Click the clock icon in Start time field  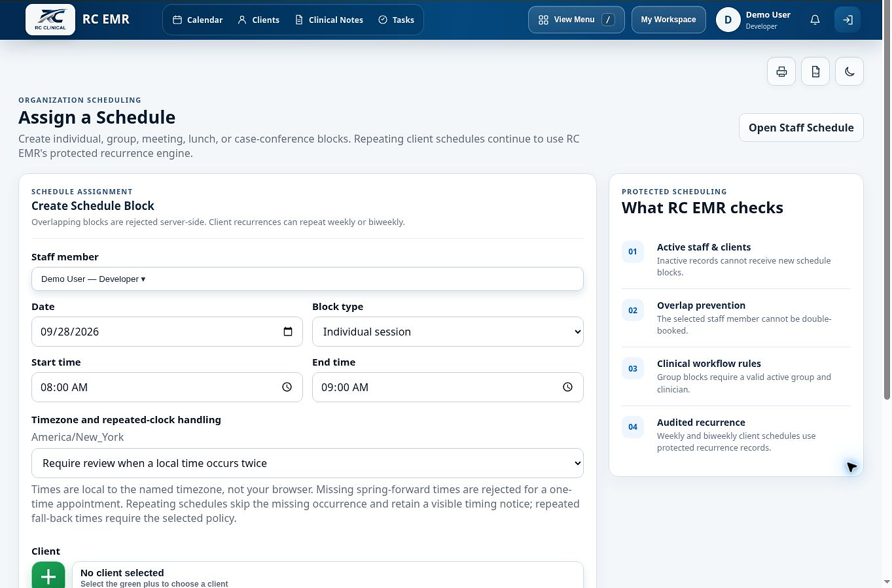[287, 387]
